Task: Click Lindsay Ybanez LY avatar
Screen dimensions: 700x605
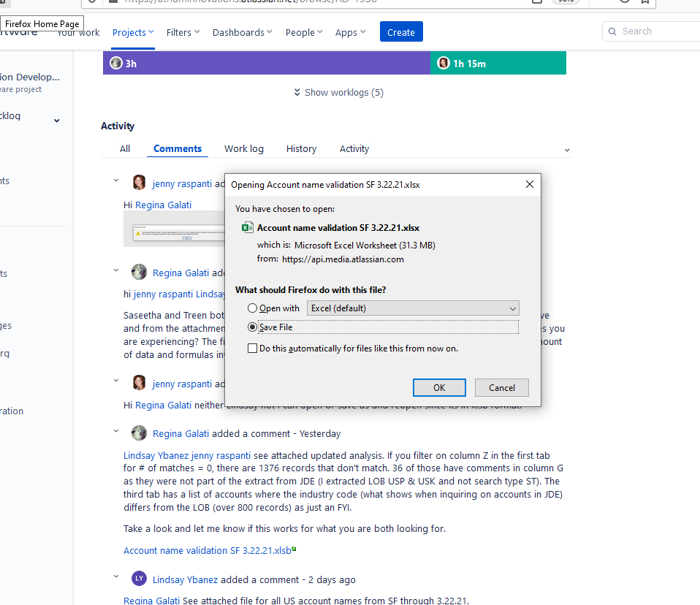Action: [140, 579]
